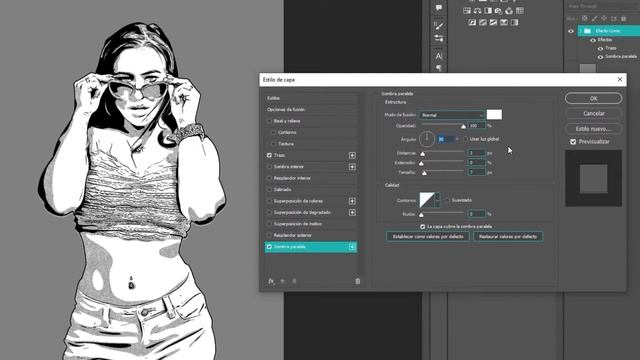Hide Efectos with its eye icon

[593, 40]
